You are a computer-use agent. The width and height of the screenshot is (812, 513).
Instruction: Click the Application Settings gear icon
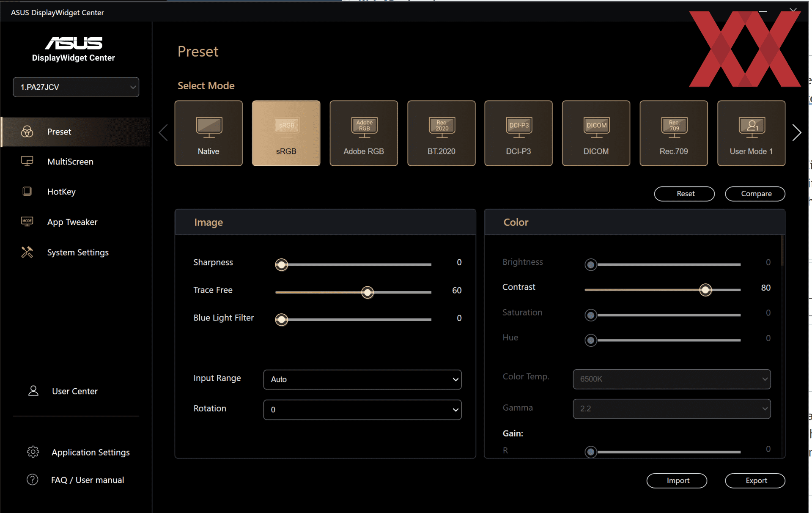click(x=33, y=452)
